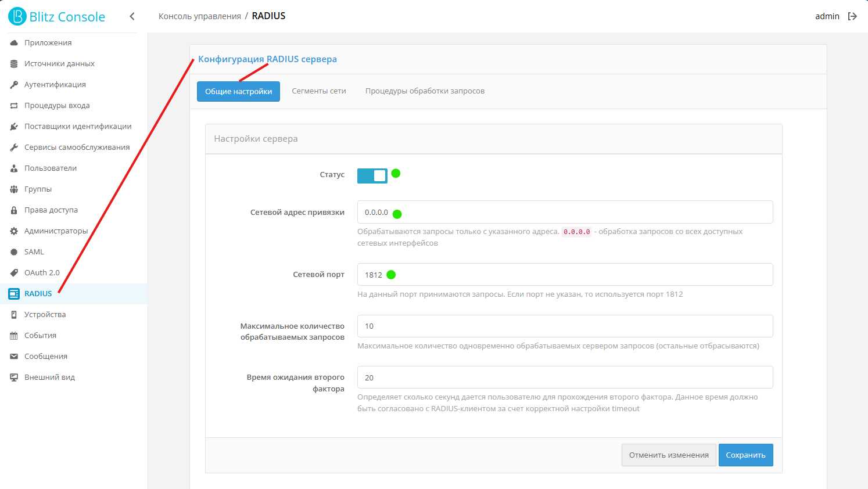This screenshot has height=489, width=868.
Task: Click the cloud icon for Приложения
Action: coord(14,43)
